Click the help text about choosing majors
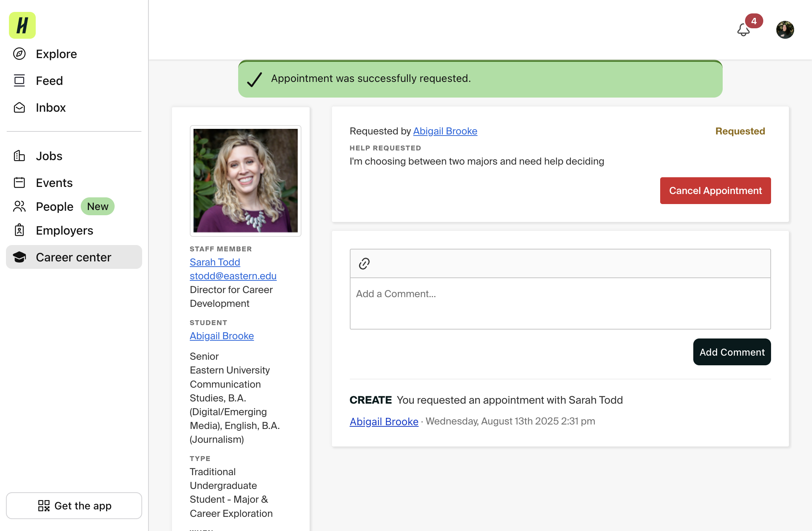Image resolution: width=812 pixels, height=531 pixels. 477,161
